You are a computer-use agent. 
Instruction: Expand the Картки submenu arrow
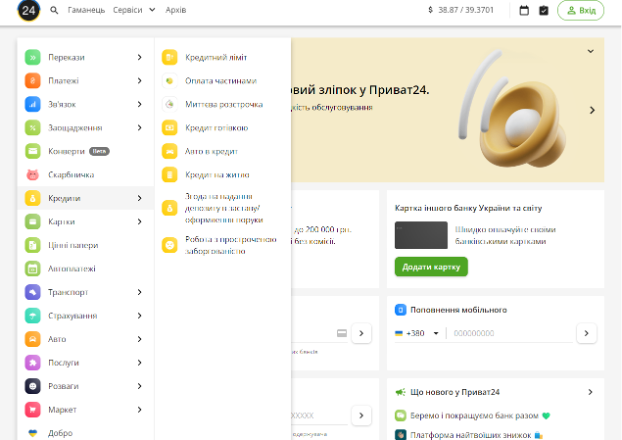[x=139, y=221]
